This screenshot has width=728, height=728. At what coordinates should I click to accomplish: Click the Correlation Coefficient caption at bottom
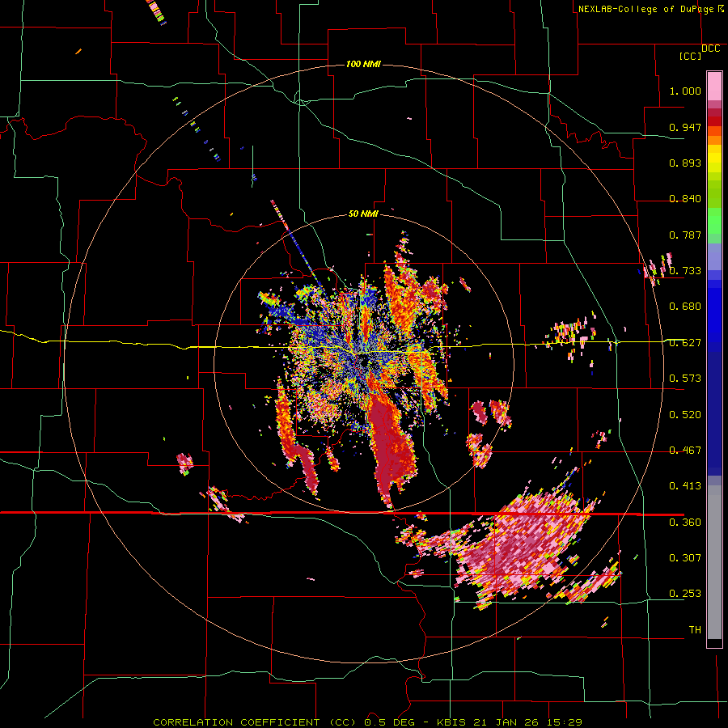point(367,722)
